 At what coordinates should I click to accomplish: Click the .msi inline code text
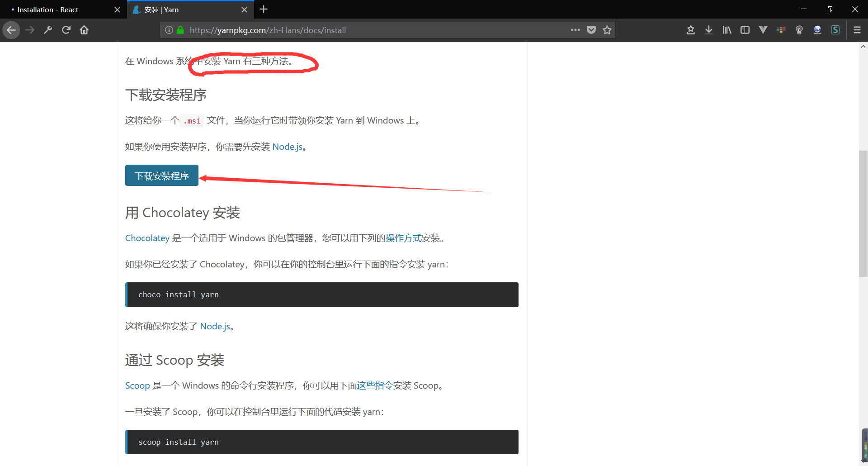tap(192, 121)
